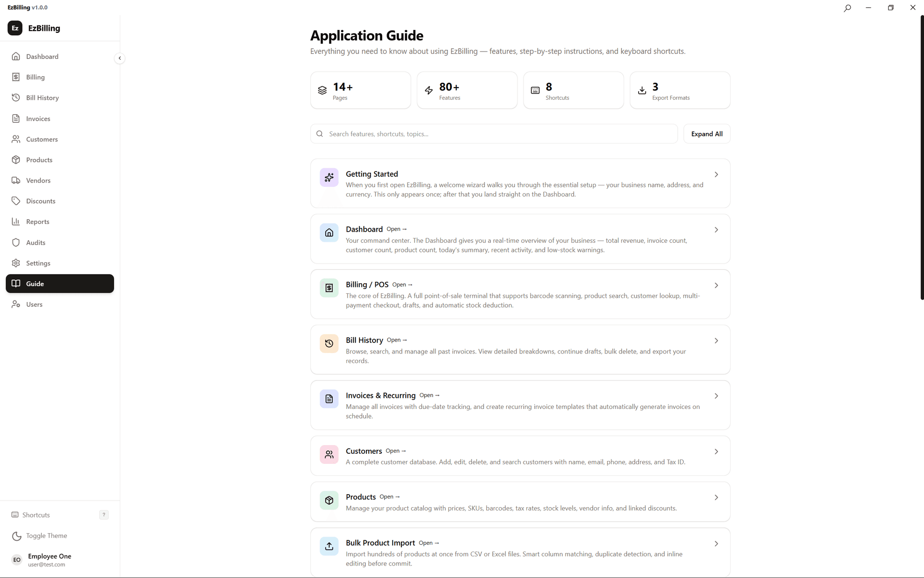
Task: Click the search features input field
Action: click(493, 133)
